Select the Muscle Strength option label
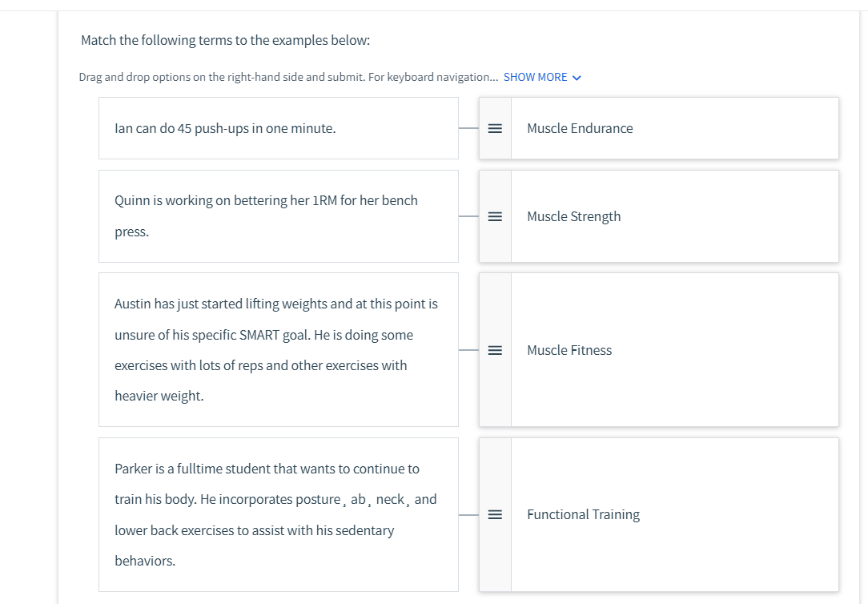Image resolution: width=868 pixels, height=604 pixels. click(573, 216)
